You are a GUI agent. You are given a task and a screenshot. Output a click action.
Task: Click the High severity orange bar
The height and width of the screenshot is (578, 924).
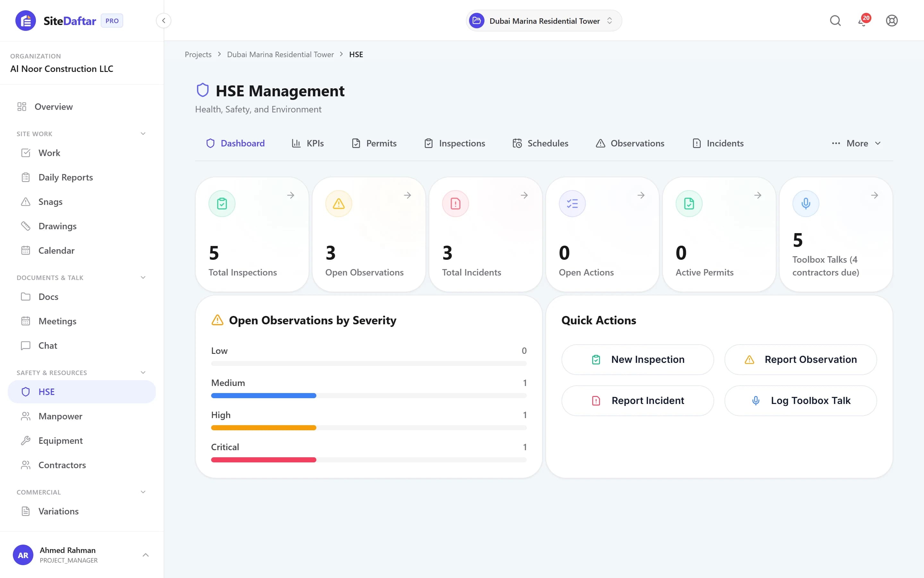tap(263, 428)
